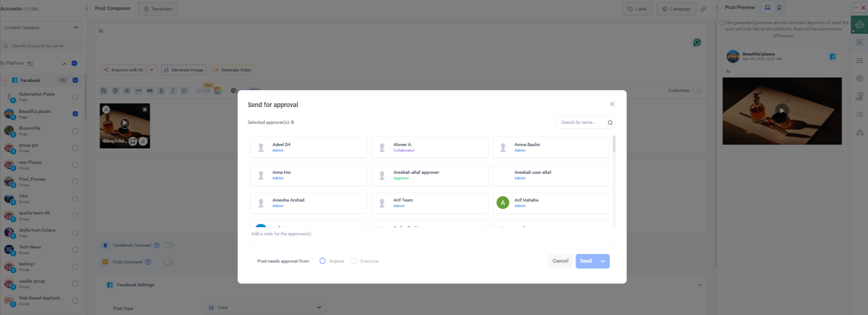Select approver Arif Team
Image resolution: width=868 pixels, height=315 pixels.
pos(430,203)
